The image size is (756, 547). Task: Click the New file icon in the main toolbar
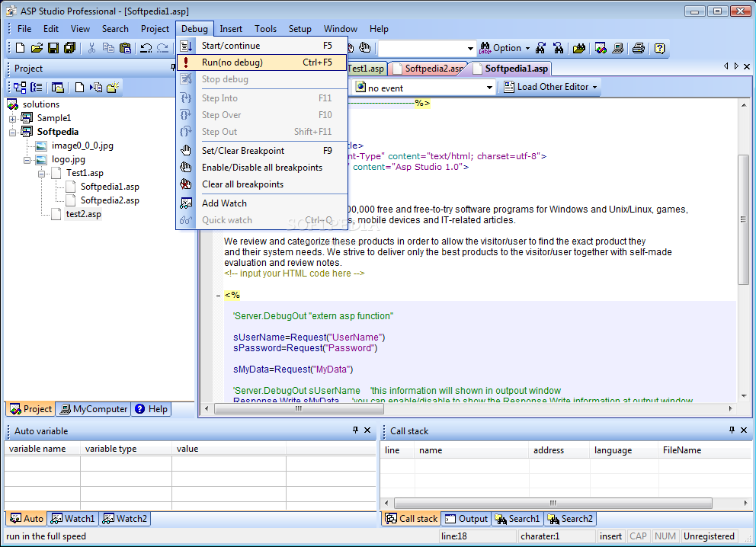(20, 48)
